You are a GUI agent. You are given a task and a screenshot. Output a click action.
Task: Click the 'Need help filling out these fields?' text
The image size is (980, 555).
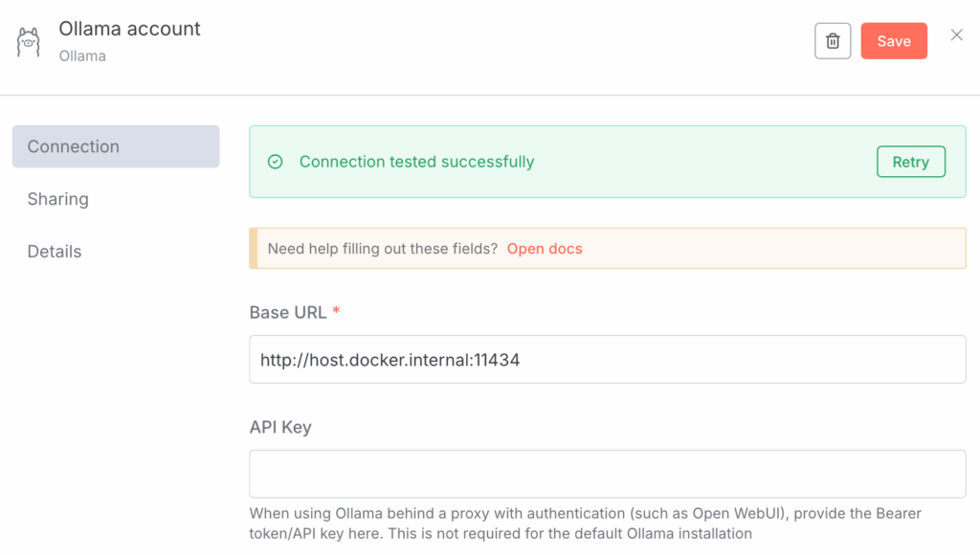pyautogui.click(x=382, y=249)
